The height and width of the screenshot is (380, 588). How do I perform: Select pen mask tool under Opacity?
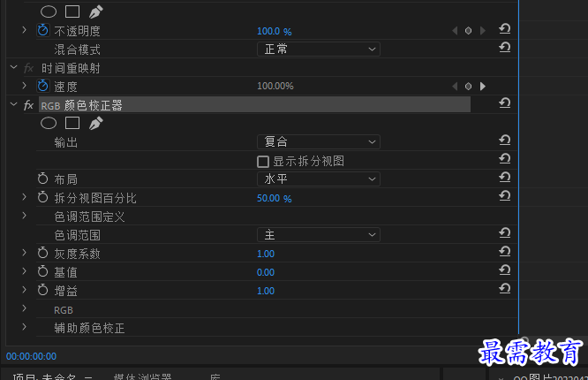(96, 11)
